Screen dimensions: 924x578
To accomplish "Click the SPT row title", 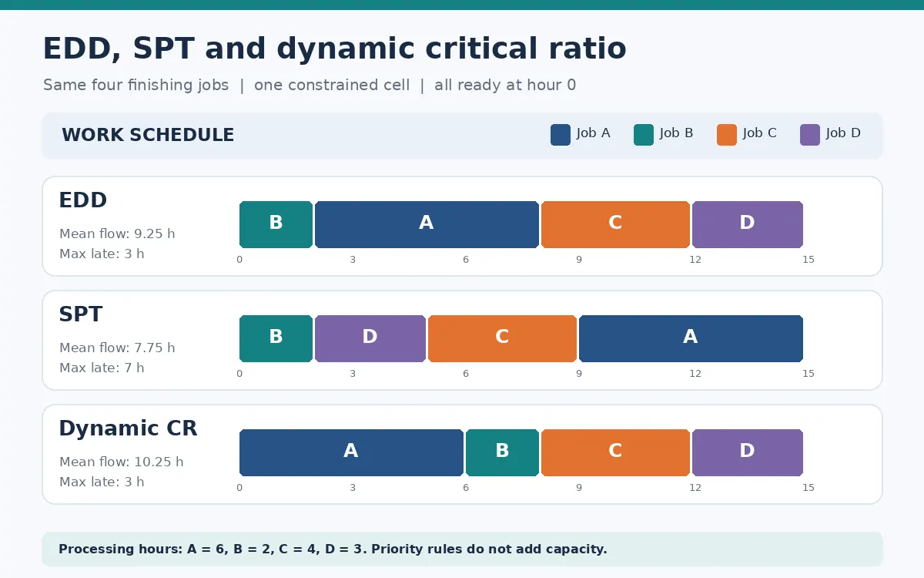I will [x=81, y=314].
